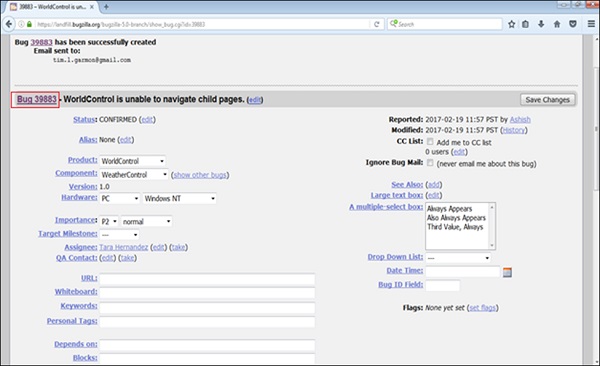Open the show other bugs link
This screenshot has width=600, height=366.
coord(200,175)
